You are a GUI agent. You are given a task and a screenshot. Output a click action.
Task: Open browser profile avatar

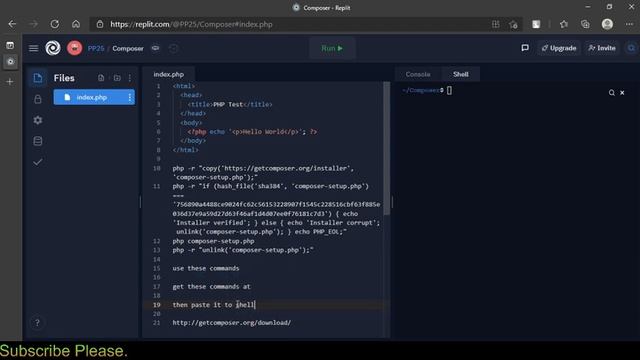[x=607, y=24]
